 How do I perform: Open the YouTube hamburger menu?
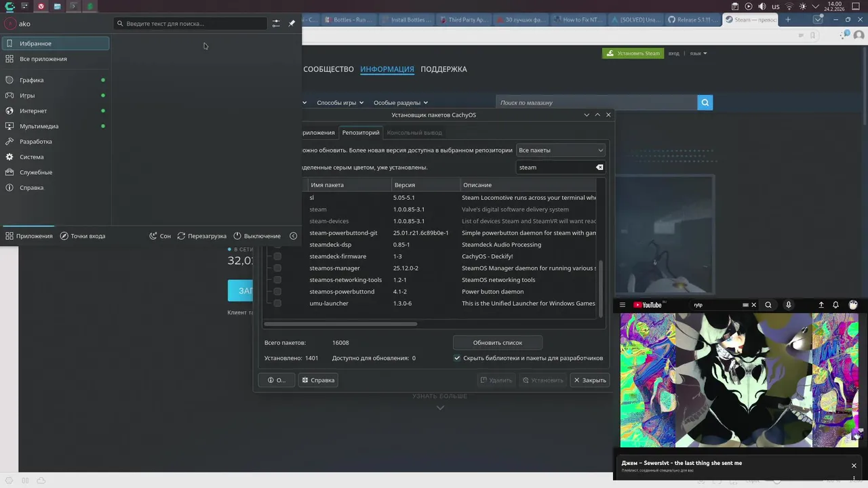click(623, 305)
